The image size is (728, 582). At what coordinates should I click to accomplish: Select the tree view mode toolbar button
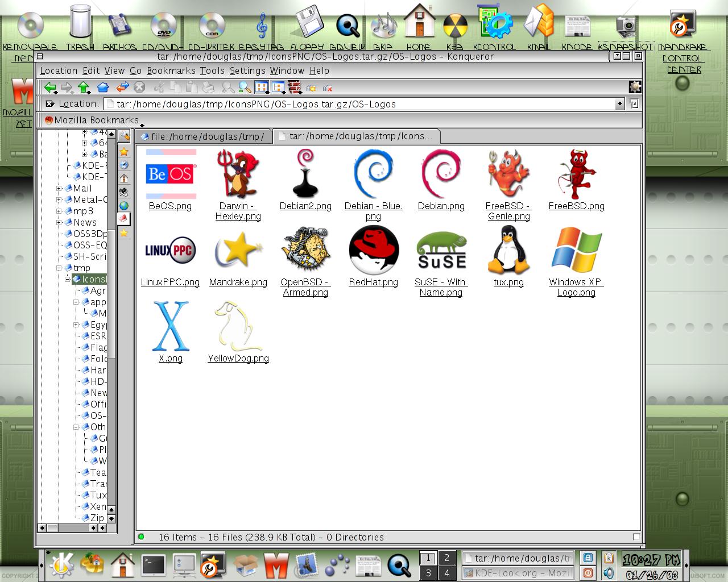pos(278,87)
